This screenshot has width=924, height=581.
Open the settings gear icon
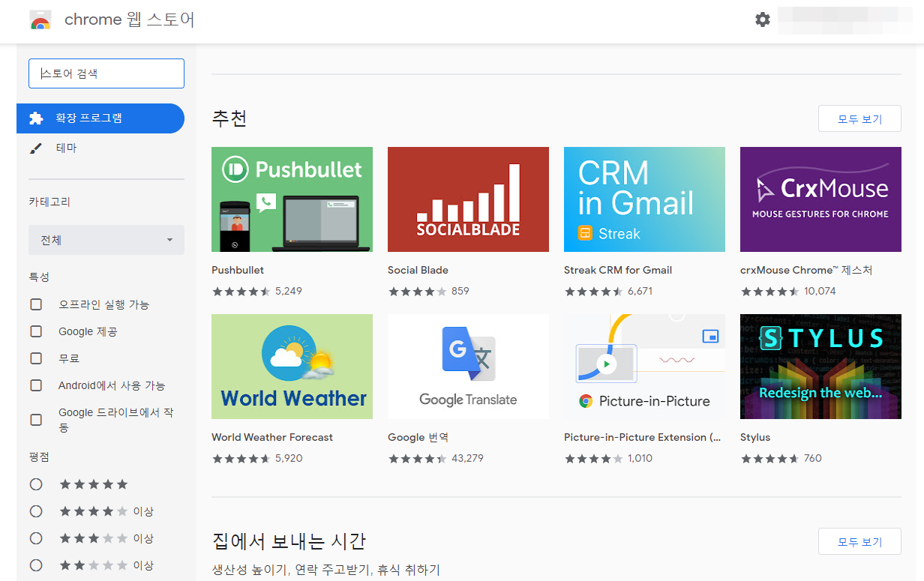[763, 20]
